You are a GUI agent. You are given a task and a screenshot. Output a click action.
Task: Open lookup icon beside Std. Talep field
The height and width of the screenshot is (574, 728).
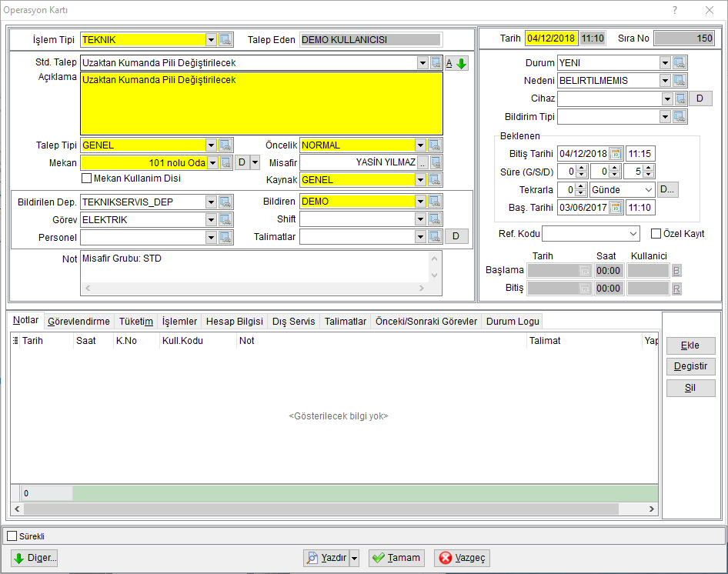point(436,62)
